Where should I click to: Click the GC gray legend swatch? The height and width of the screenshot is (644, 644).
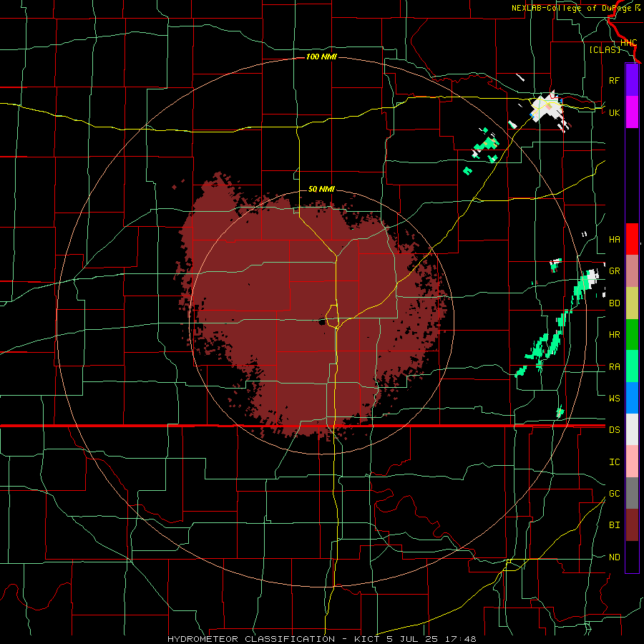coord(632,493)
